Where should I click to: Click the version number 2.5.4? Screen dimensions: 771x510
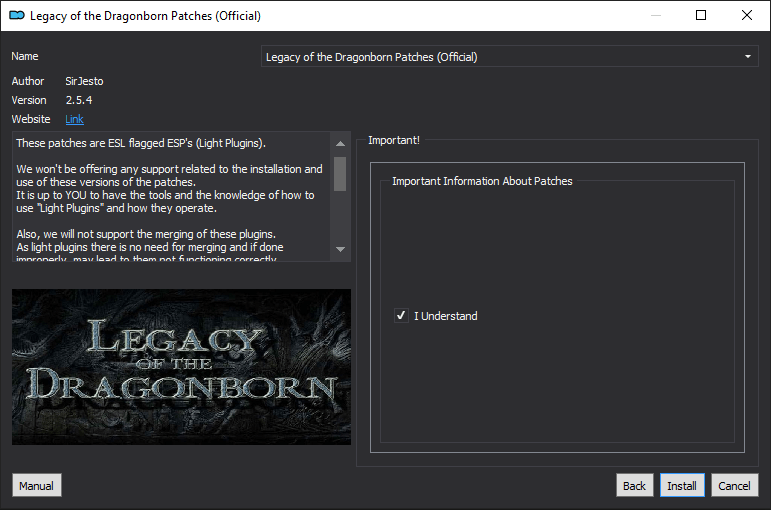point(79,100)
